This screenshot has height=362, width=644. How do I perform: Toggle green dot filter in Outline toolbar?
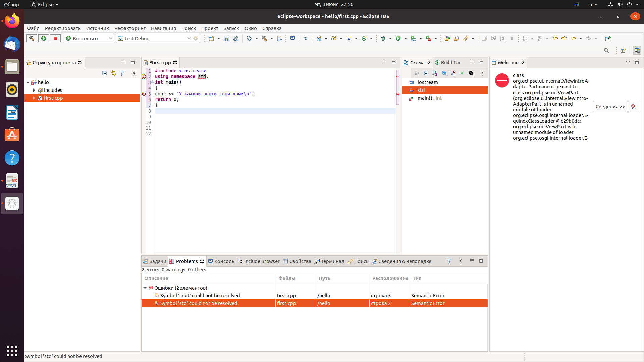(x=462, y=73)
